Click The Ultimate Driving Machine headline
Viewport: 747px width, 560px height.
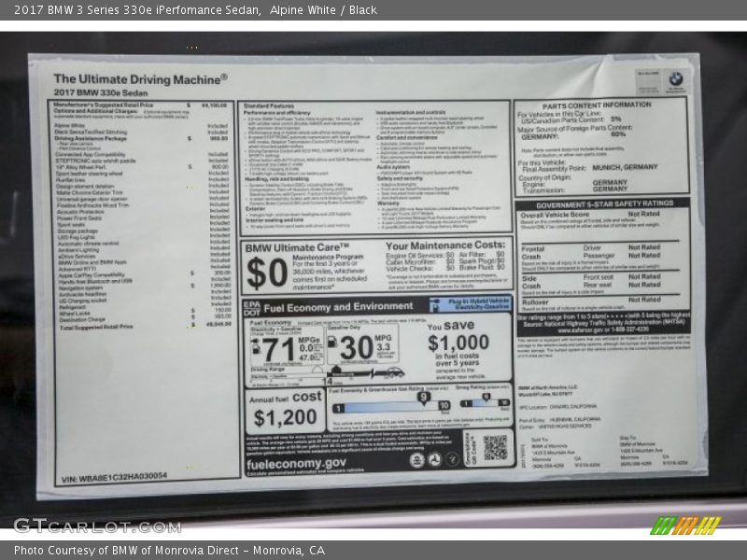click(x=139, y=79)
